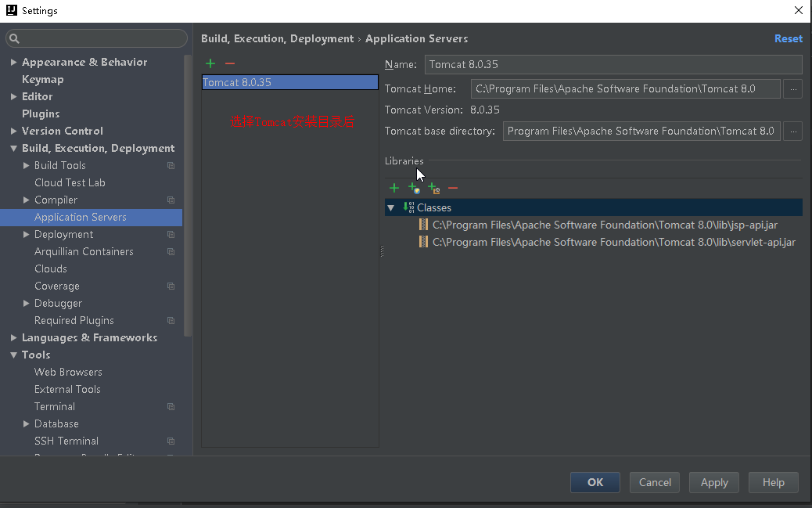Open Terminal settings
The width and height of the screenshot is (812, 508).
pos(55,406)
